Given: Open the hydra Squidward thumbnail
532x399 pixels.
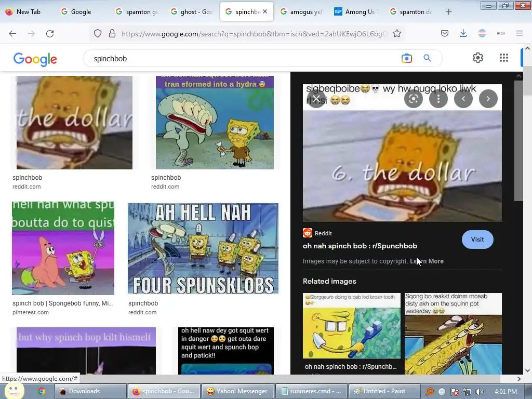Looking at the screenshot, I should click(x=215, y=123).
